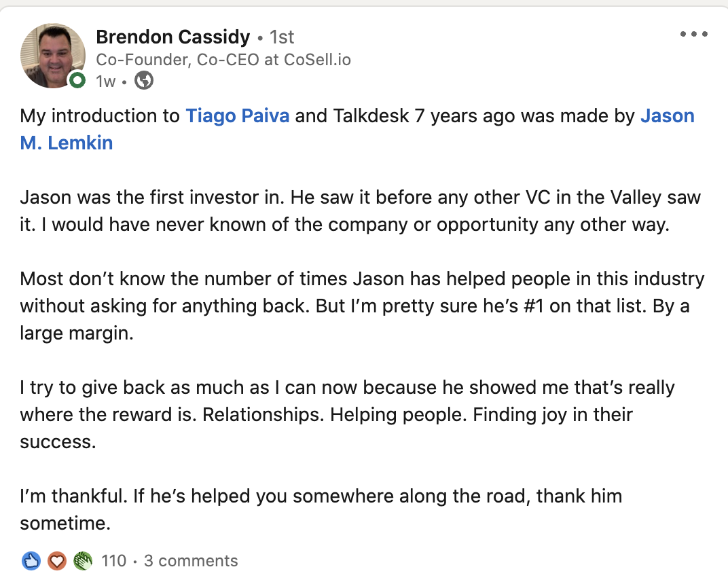Click the blue 'M. Lemkin' mention text

(x=67, y=143)
